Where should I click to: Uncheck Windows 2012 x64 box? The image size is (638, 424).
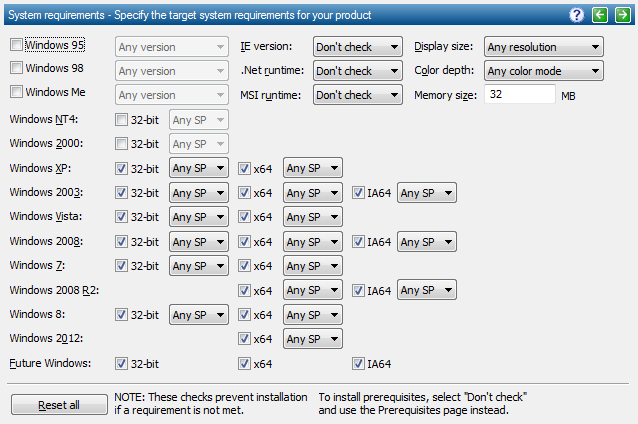tap(244, 339)
